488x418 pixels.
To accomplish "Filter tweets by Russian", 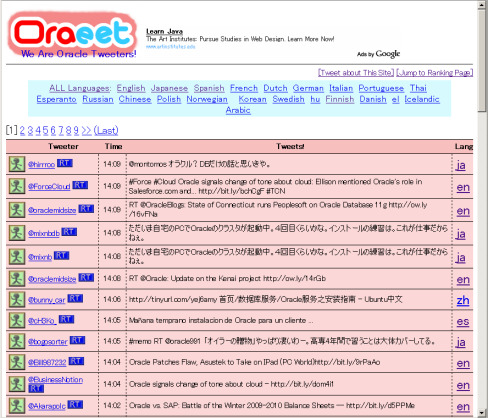I will (98, 99).
